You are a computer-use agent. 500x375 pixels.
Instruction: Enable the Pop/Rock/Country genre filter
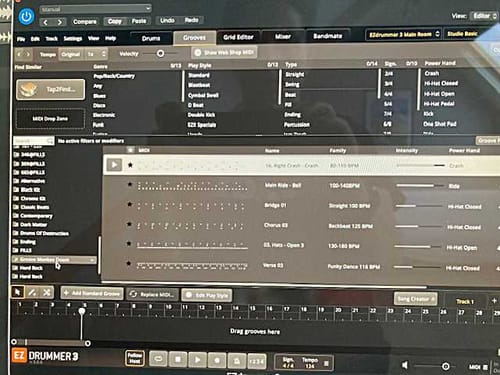[114, 76]
